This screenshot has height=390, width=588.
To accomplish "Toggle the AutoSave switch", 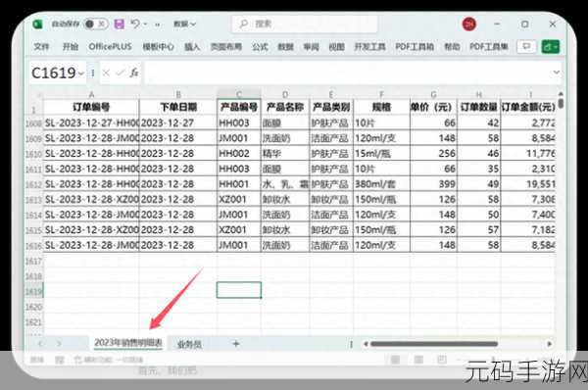I will [x=96, y=24].
